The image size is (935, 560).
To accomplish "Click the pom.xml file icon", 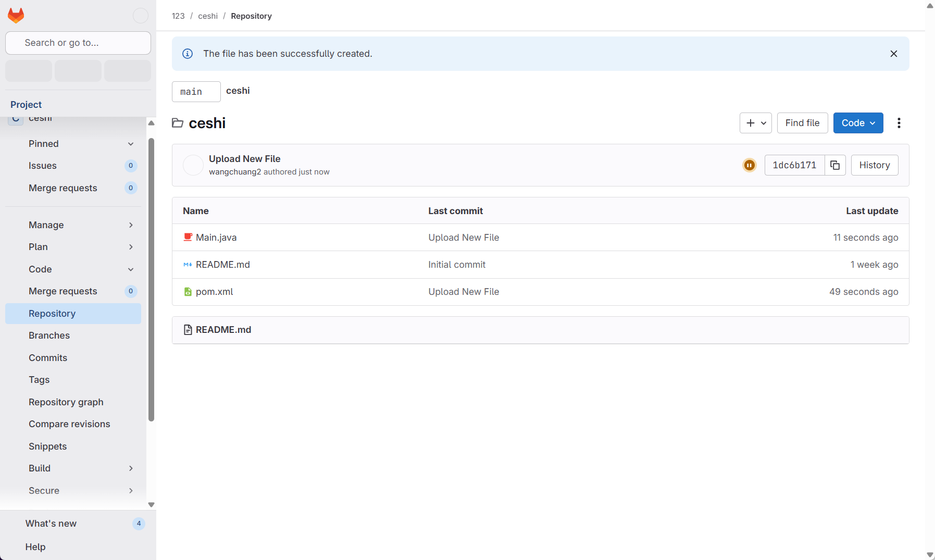I will [x=188, y=292].
